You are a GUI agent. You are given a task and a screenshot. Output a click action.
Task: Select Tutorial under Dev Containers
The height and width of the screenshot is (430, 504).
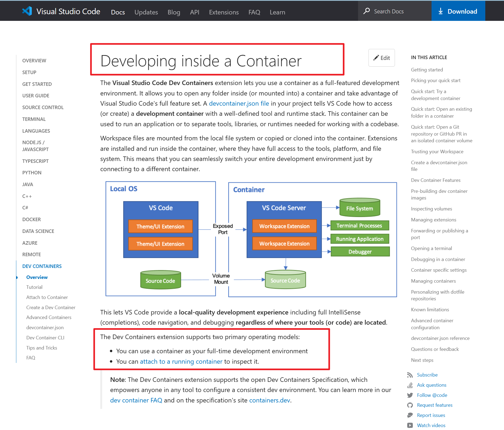point(34,287)
